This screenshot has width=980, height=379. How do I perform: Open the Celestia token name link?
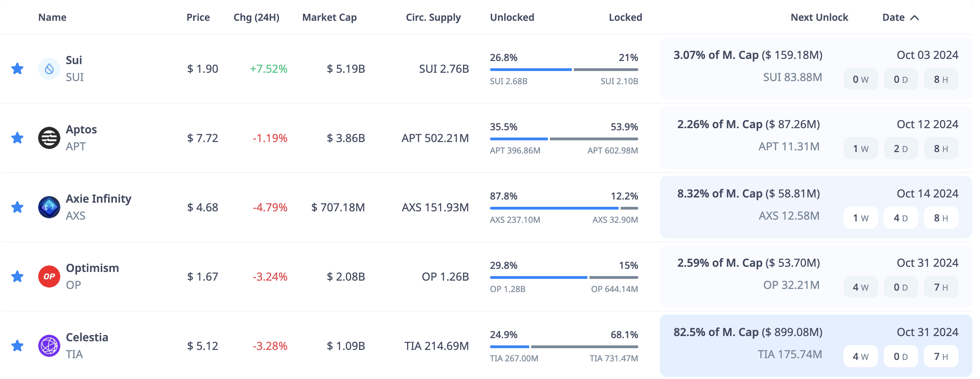tap(87, 337)
